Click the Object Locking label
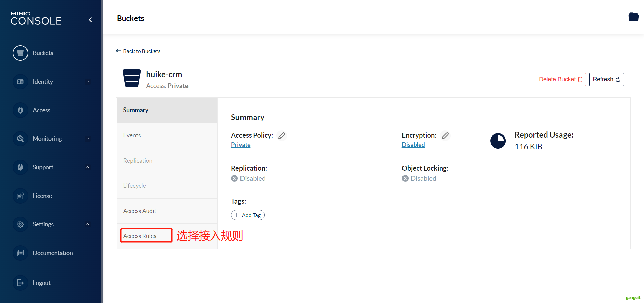 point(425,168)
